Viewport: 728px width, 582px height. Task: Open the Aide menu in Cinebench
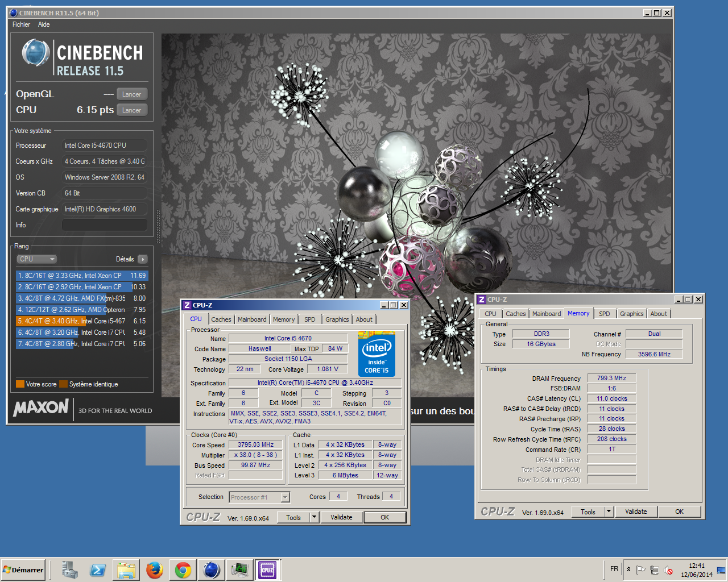[x=44, y=24]
